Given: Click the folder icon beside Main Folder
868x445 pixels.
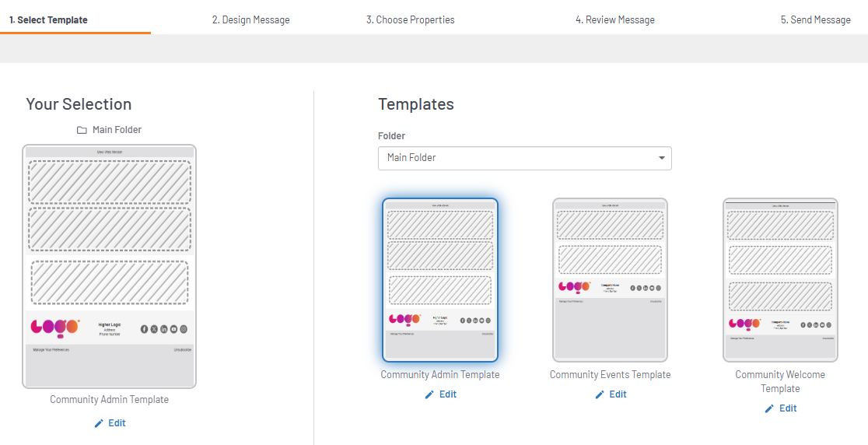Looking at the screenshot, I should pyautogui.click(x=82, y=130).
